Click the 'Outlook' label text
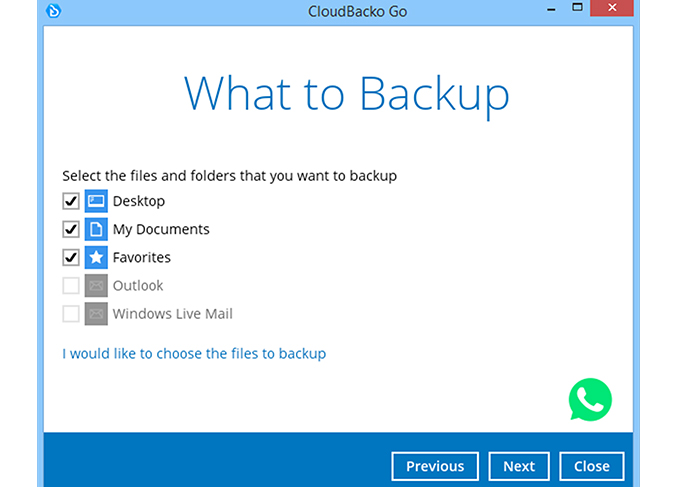The height and width of the screenshot is (487, 678). [138, 285]
